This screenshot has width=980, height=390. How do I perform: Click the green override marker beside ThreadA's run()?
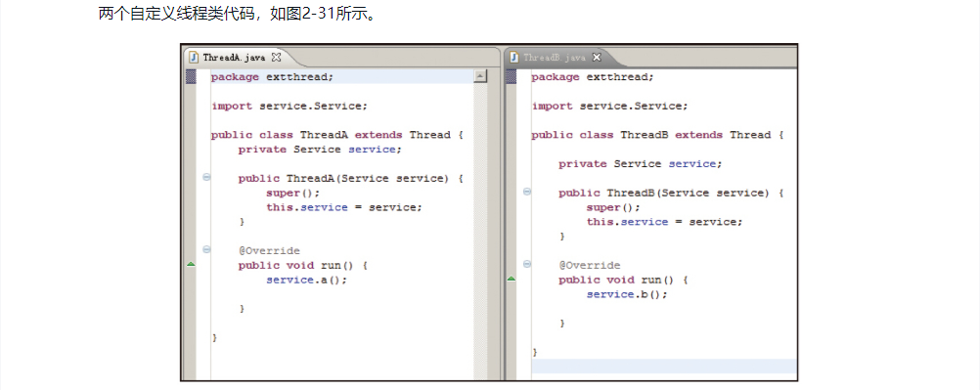click(192, 265)
